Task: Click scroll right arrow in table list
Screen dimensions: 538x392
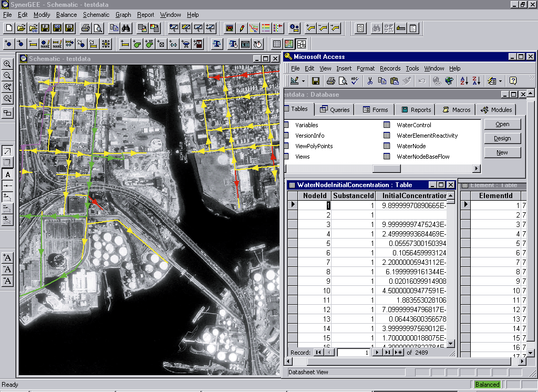Action: (x=476, y=169)
